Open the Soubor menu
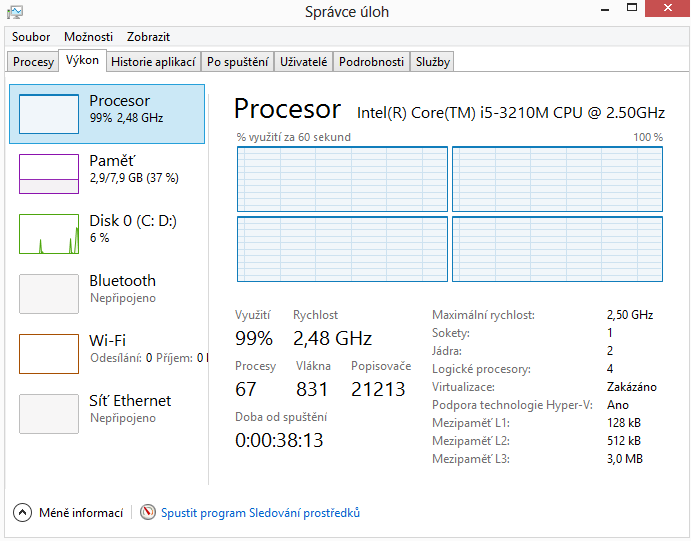Image resolution: width=691 pixels, height=541 pixels. tap(30, 36)
